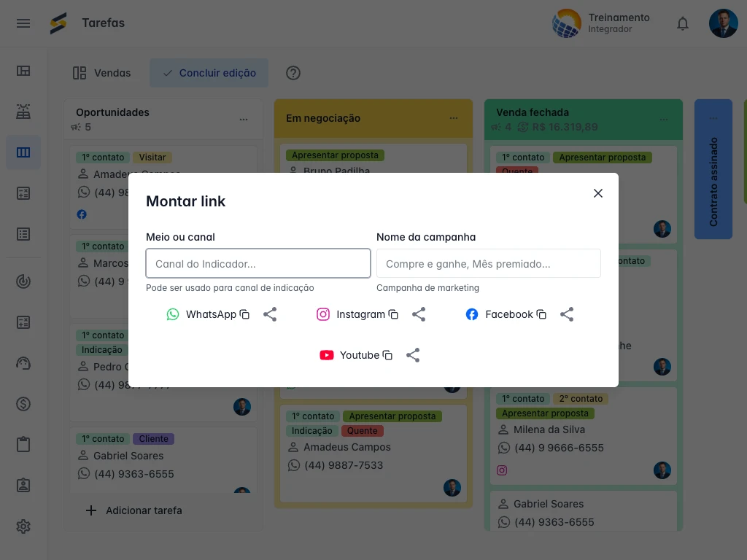Click the Meio ou canal input field
This screenshot has width=747, height=560.
point(258,264)
